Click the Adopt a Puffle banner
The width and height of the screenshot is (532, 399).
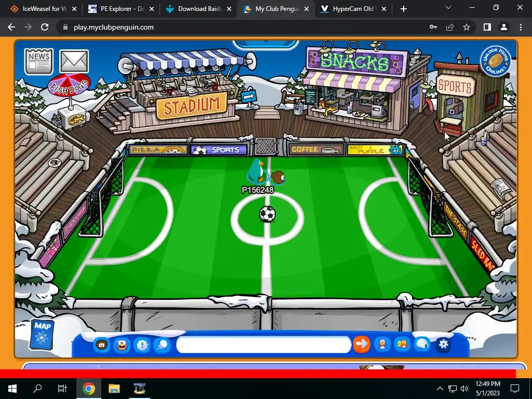(375, 150)
